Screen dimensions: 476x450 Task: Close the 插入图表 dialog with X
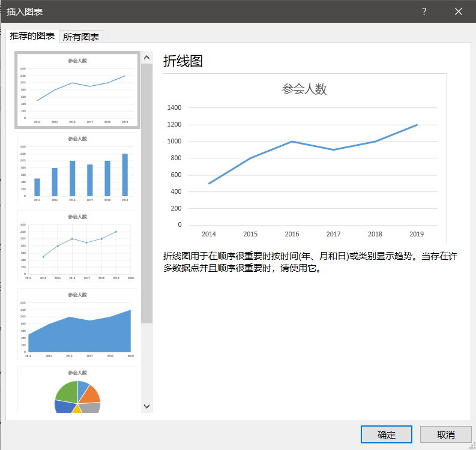(459, 11)
